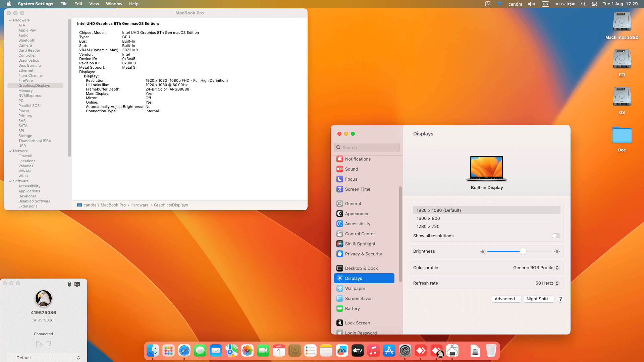
Task: Click AnyDesk remote monitor switch icon
Action: [77, 284]
